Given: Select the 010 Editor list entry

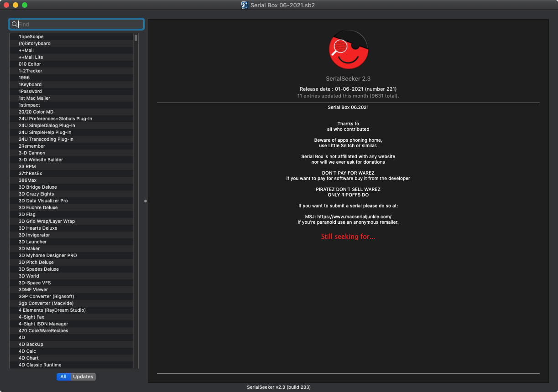Looking at the screenshot, I should (x=30, y=64).
